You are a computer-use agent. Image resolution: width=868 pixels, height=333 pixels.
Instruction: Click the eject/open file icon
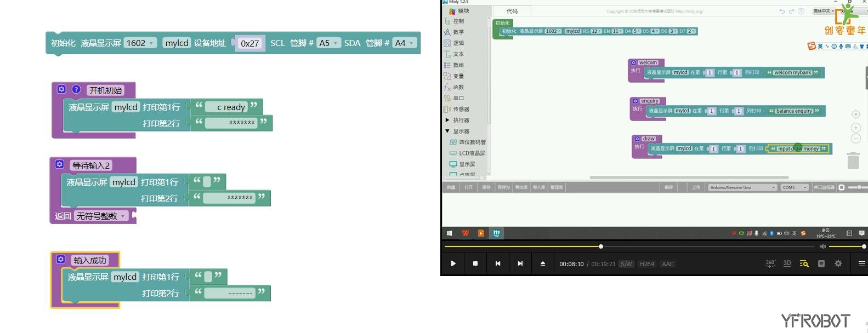(x=542, y=263)
